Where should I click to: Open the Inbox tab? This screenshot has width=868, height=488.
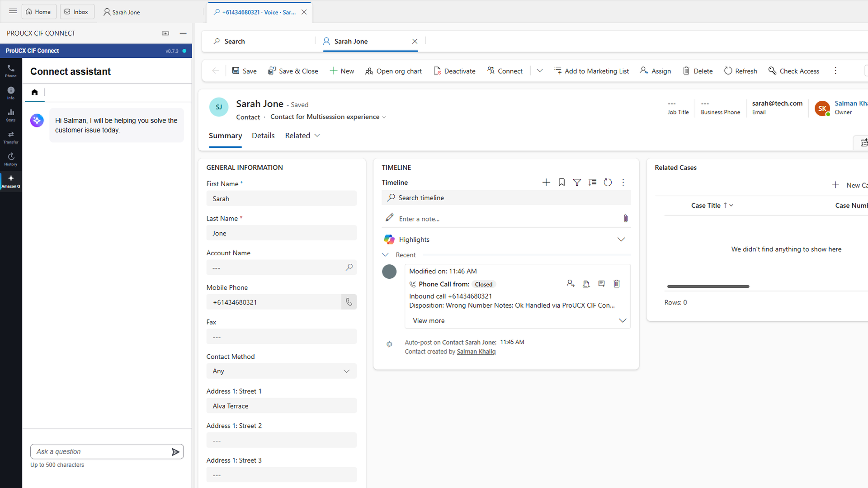coord(77,12)
